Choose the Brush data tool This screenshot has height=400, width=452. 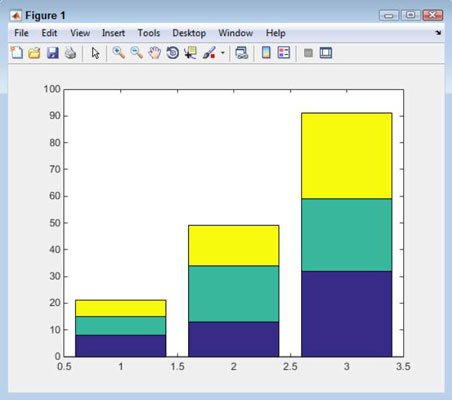pyautogui.click(x=209, y=53)
